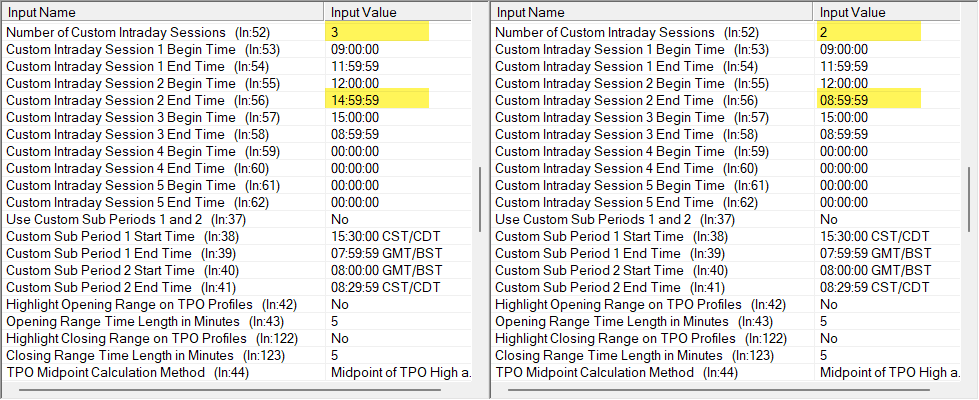
Task: Open the right panel's Highlight Opening Range value No
Action: [829, 304]
